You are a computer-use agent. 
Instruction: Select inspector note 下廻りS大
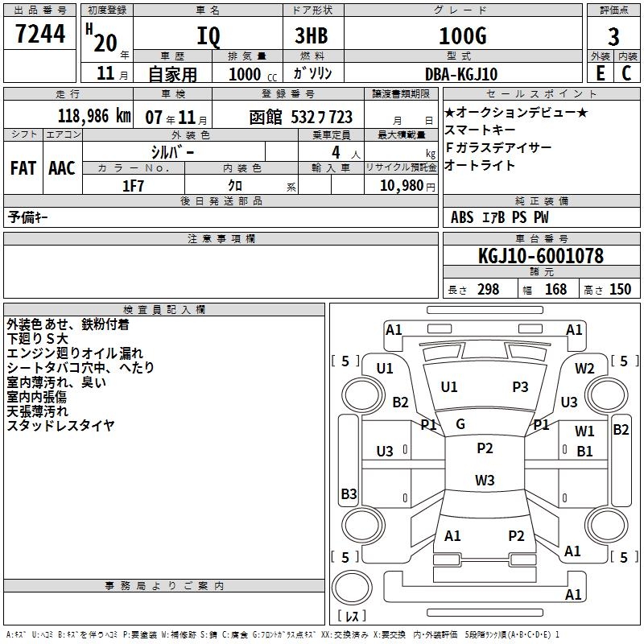pos(37,339)
